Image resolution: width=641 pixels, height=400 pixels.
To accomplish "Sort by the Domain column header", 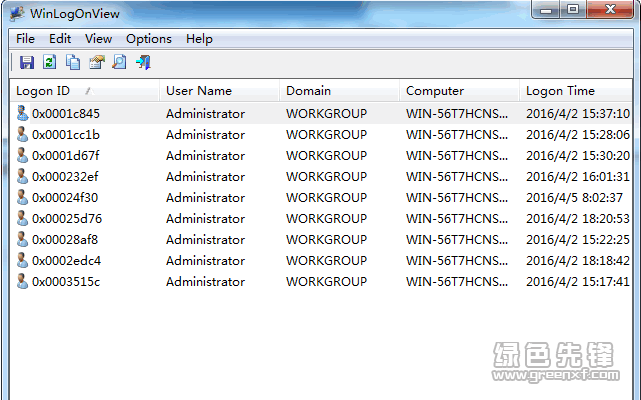I will pyautogui.click(x=340, y=91).
